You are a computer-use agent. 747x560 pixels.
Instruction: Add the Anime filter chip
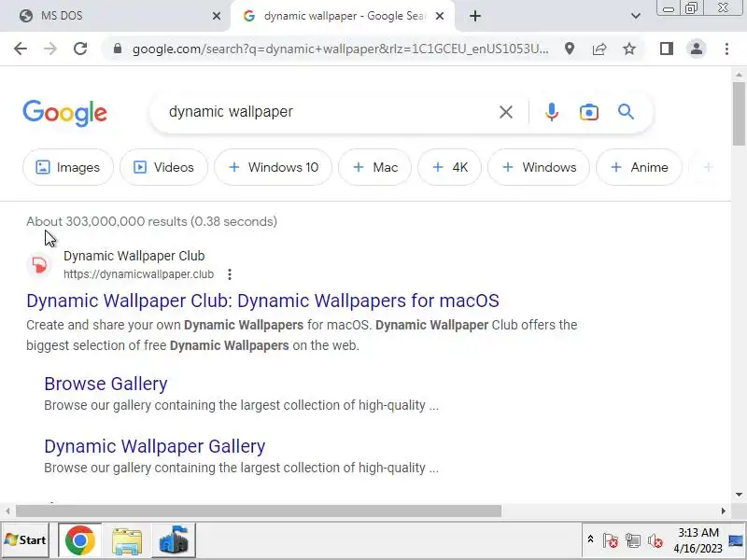(640, 167)
